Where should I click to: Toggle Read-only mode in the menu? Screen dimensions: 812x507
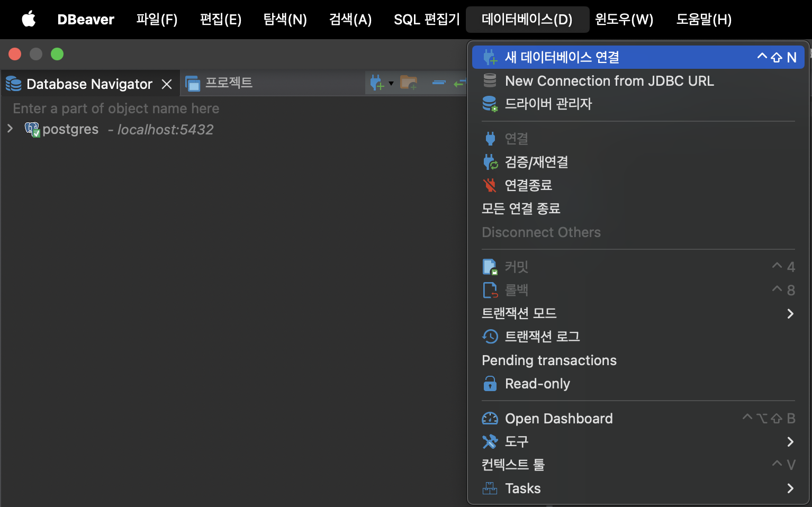tap(638, 384)
